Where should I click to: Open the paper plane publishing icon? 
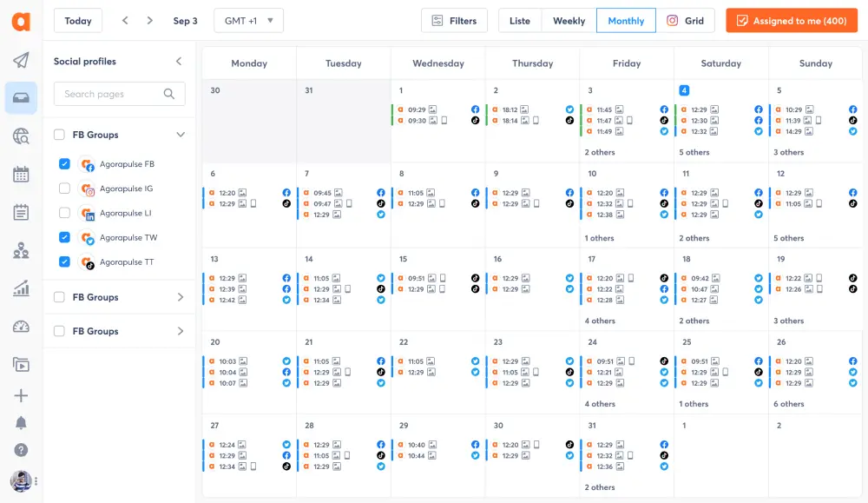[x=21, y=60]
